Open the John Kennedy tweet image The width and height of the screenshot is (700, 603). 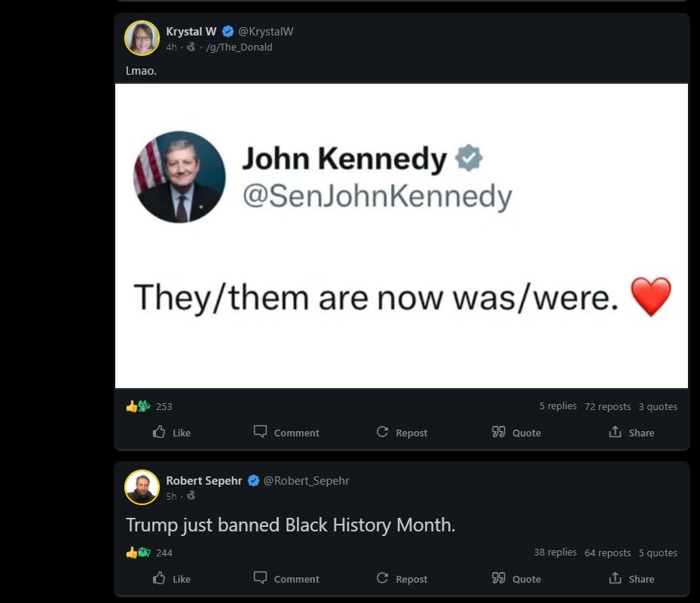click(x=401, y=235)
